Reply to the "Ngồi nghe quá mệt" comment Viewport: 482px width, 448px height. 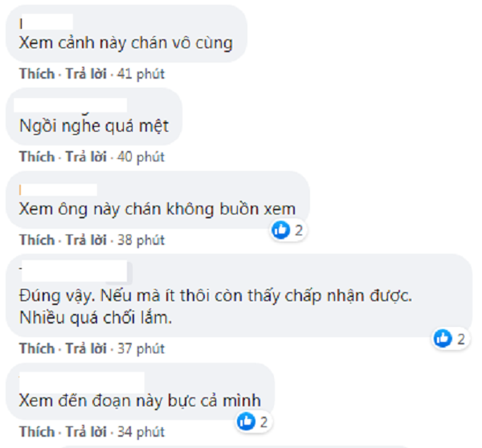[x=88, y=156]
